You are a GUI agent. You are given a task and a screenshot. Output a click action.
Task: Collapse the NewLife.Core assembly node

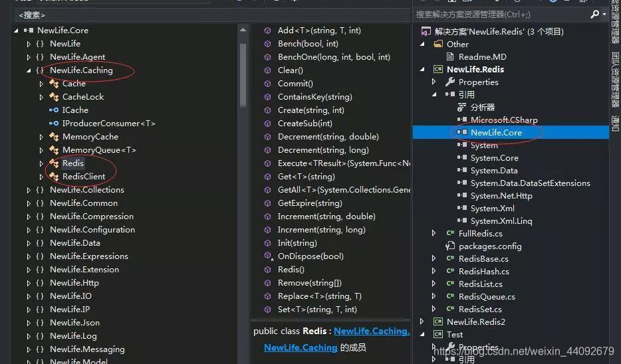click(x=16, y=31)
